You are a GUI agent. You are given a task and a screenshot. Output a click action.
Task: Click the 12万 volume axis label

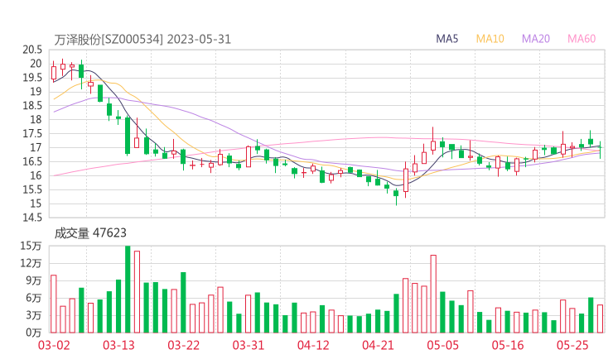pyautogui.click(x=31, y=264)
